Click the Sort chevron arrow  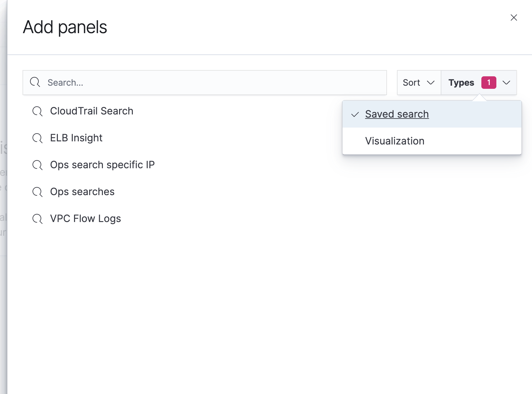coord(431,83)
